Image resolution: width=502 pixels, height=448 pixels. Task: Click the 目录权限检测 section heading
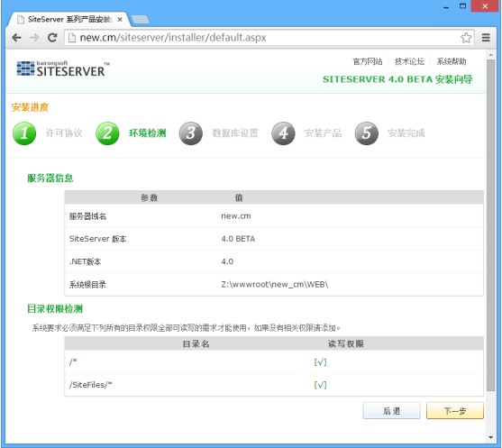55,309
